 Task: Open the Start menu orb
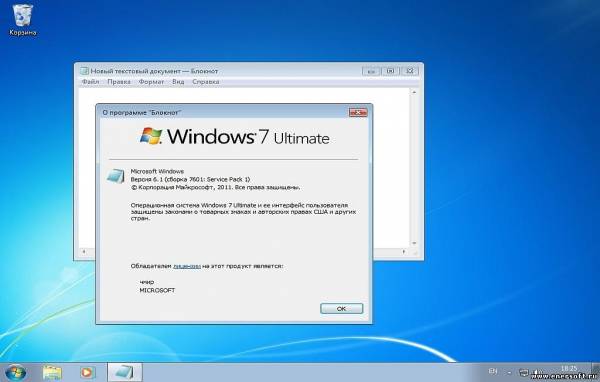click(15, 372)
